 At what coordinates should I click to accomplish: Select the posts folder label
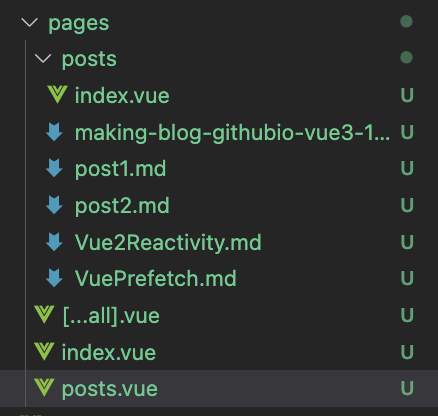pos(89,59)
